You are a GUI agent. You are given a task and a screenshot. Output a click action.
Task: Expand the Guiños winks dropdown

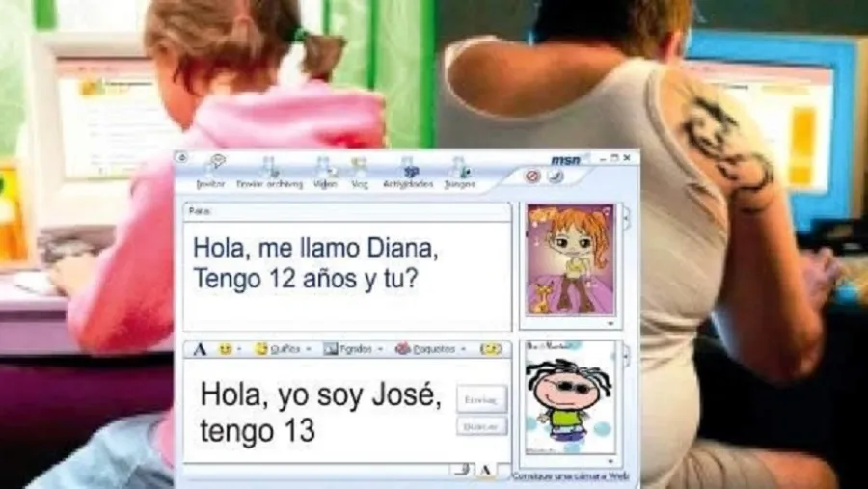309,349
